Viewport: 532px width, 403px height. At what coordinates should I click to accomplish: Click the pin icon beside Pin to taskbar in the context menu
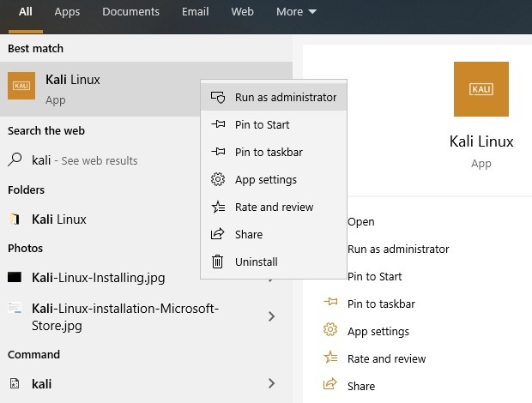(x=218, y=152)
